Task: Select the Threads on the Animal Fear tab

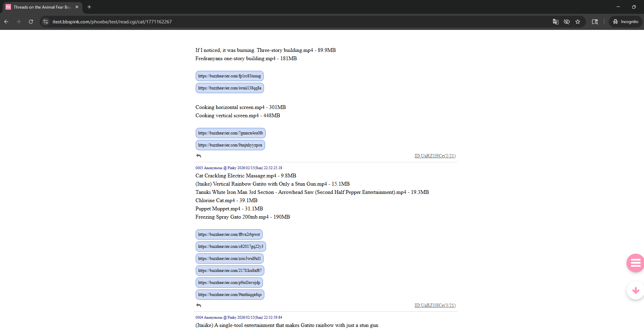Action: pos(42,7)
